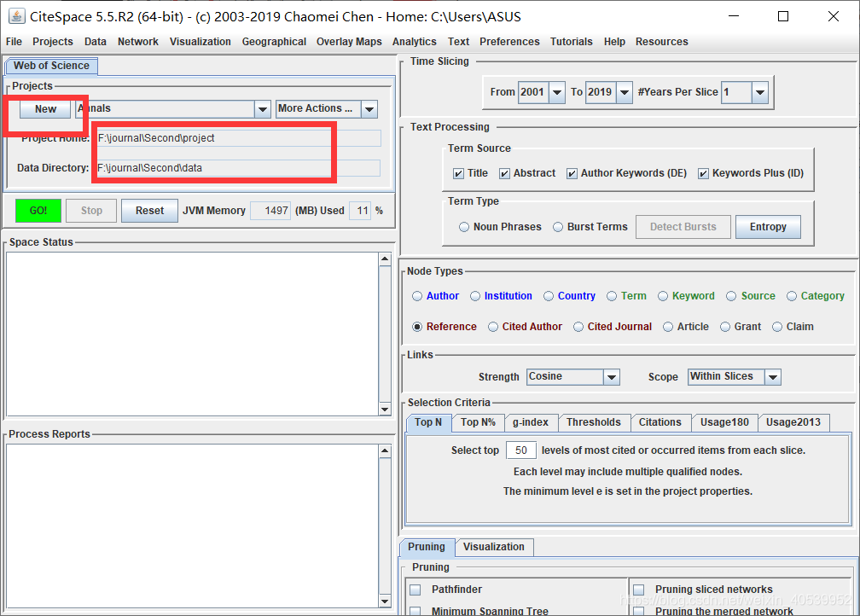Image resolution: width=860 pixels, height=616 pixels.
Task: Click the Select top 50 input field
Action: [521, 450]
